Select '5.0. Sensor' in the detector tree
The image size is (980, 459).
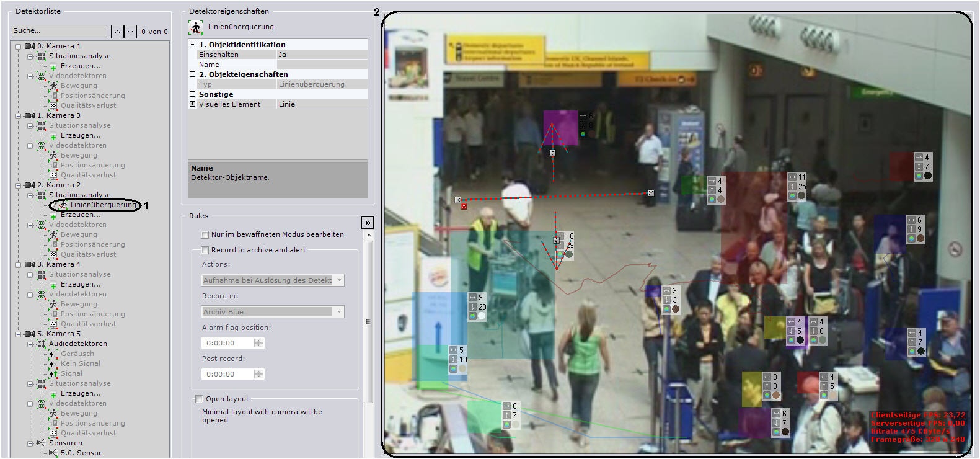81,453
